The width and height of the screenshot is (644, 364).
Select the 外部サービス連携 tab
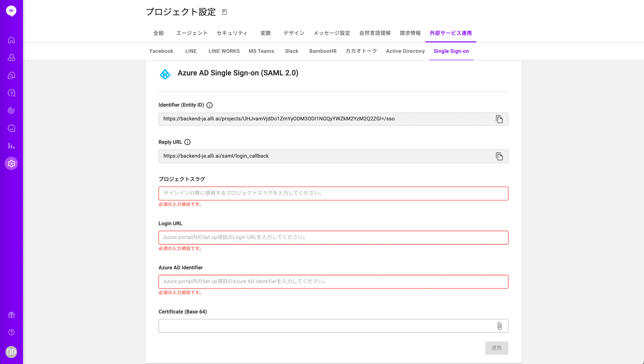click(451, 33)
